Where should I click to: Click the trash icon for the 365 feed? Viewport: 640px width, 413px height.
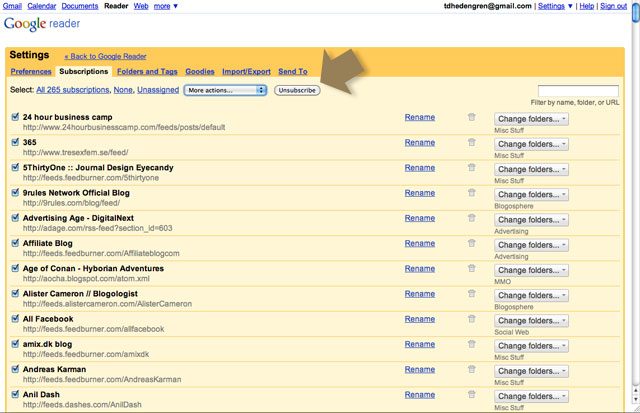tap(471, 142)
